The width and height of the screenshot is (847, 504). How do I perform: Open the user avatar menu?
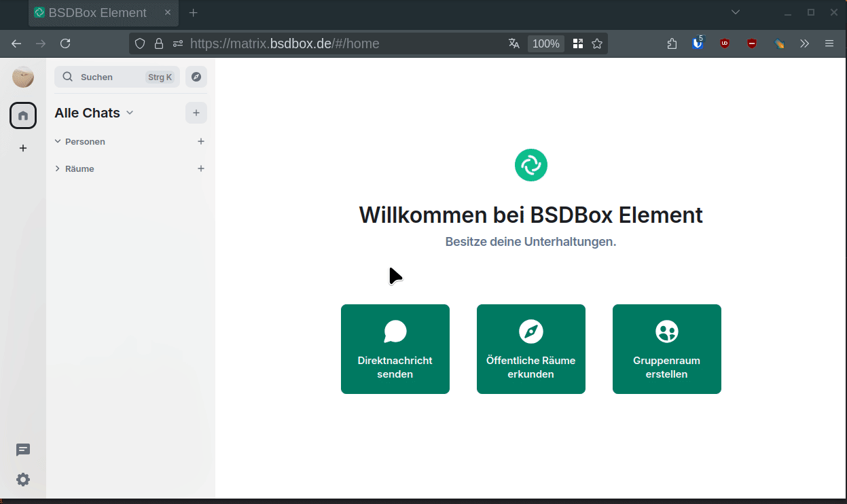(23, 77)
